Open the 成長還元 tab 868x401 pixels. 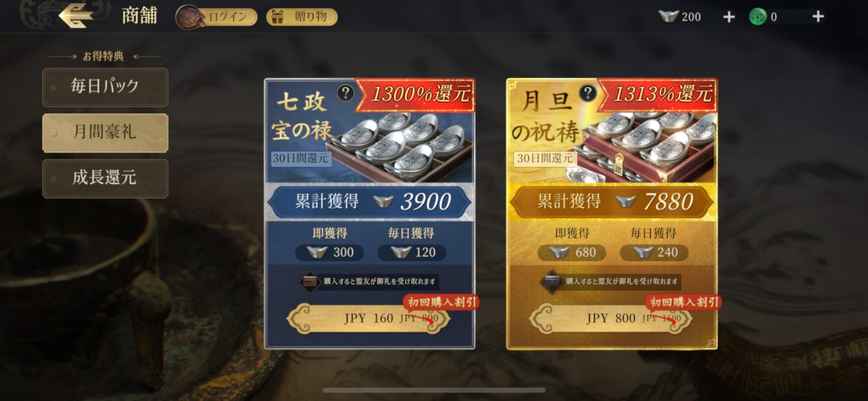coord(105,178)
